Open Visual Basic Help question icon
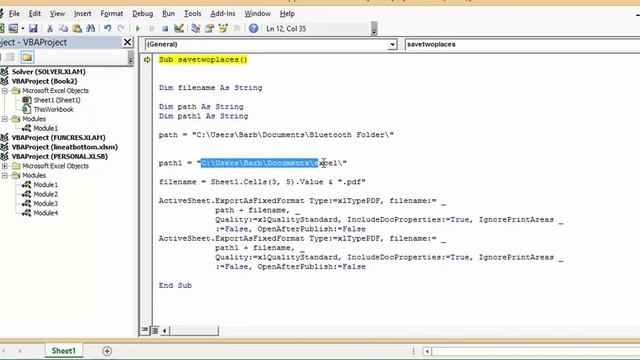The width and height of the screenshot is (640, 360). click(253, 28)
